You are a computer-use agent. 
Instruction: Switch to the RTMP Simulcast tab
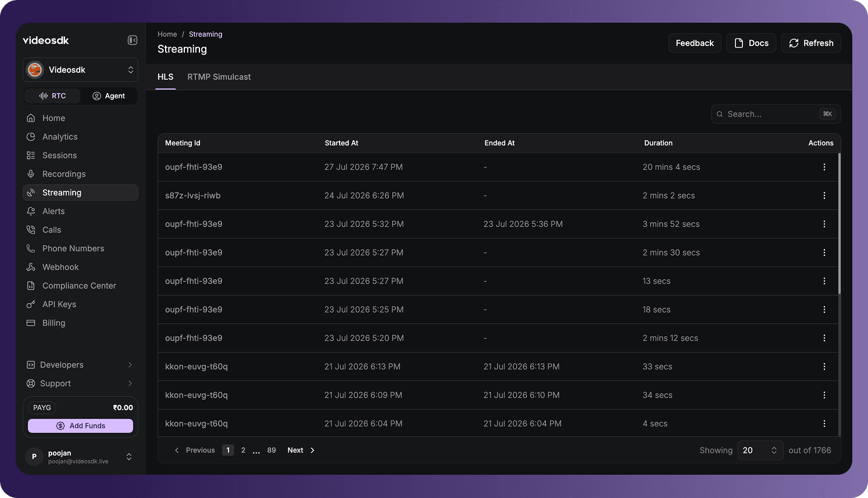(x=219, y=77)
